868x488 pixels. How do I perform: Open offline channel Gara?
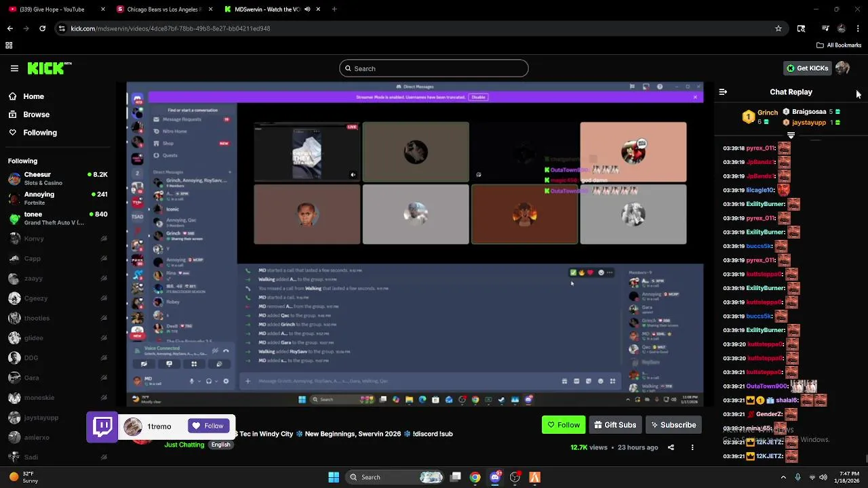tap(58, 378)
